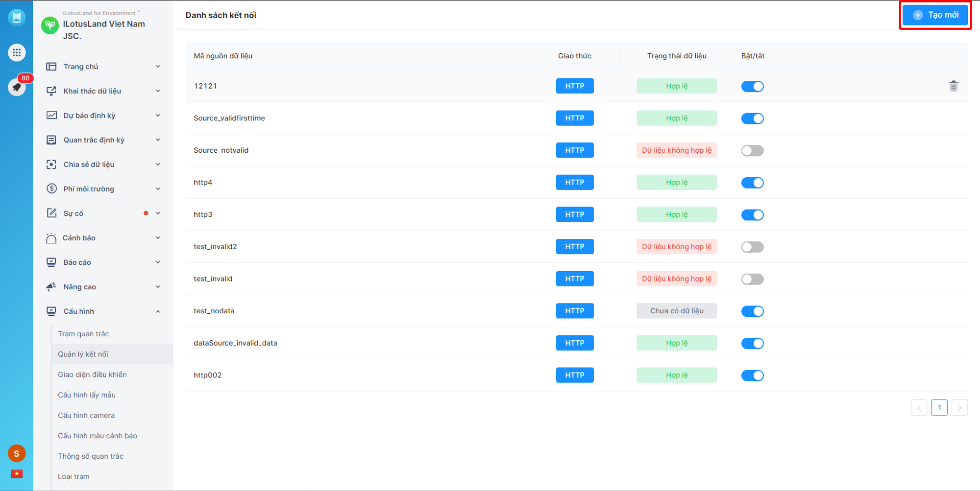
Task: Click the Hợp lệ status in http4 row
Action: [677, 183]
